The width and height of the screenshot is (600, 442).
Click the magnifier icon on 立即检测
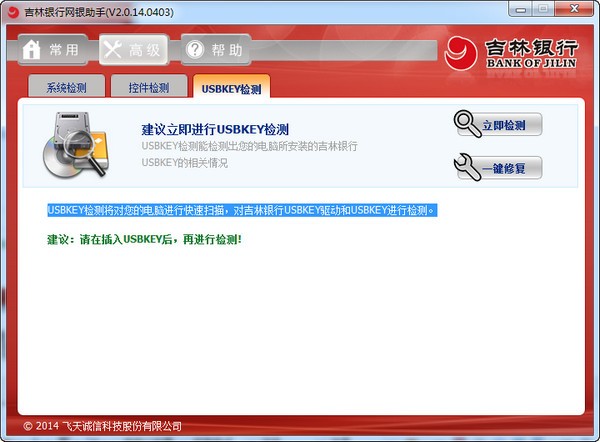tap(467, 124)
